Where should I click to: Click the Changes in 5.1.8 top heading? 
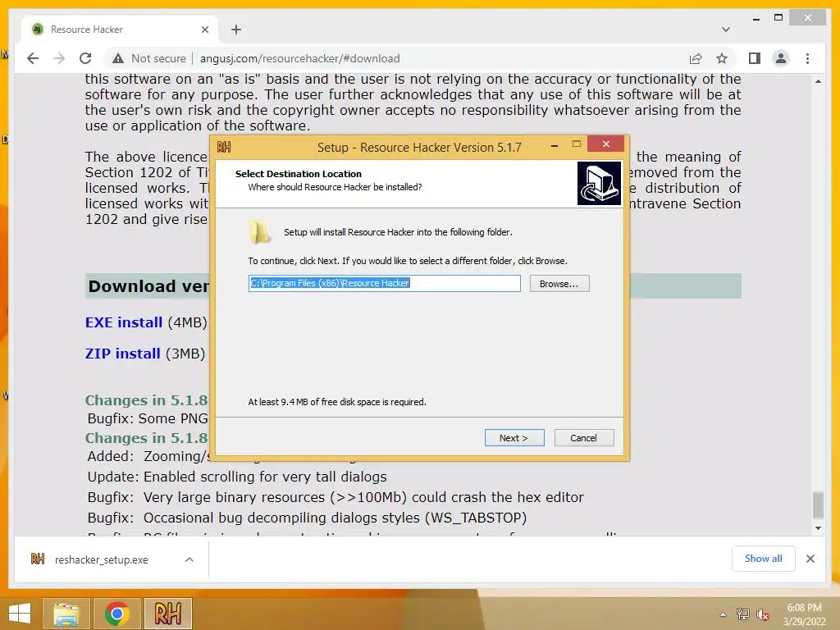pyautogui.click(x=146, y=400)
